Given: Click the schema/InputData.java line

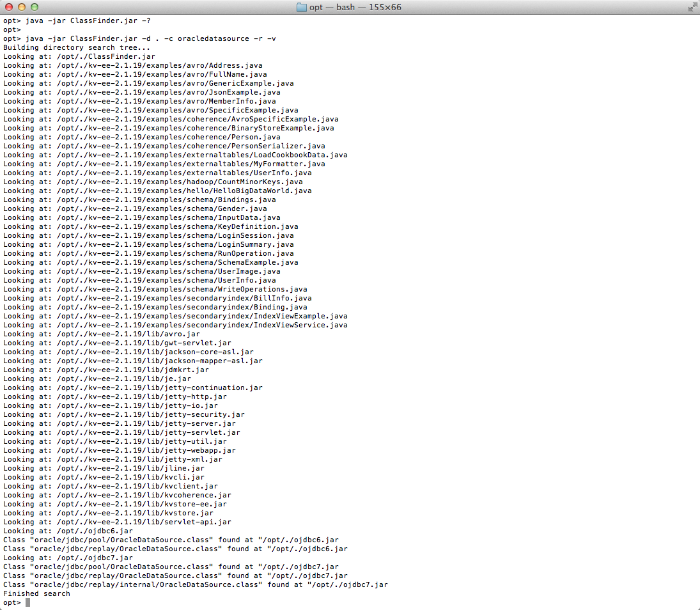Looking at the screenshot, I should (x=141, y=217).
